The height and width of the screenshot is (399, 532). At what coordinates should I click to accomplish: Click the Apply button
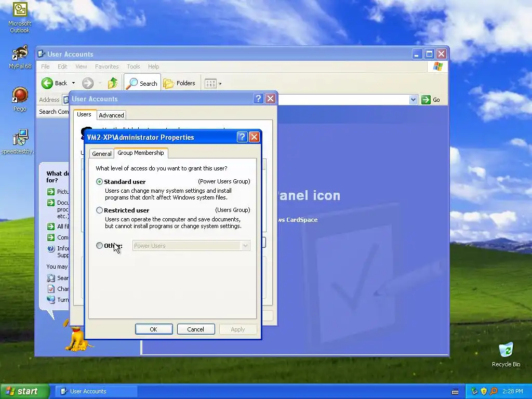pyautogui.click(x=238, y=329)
